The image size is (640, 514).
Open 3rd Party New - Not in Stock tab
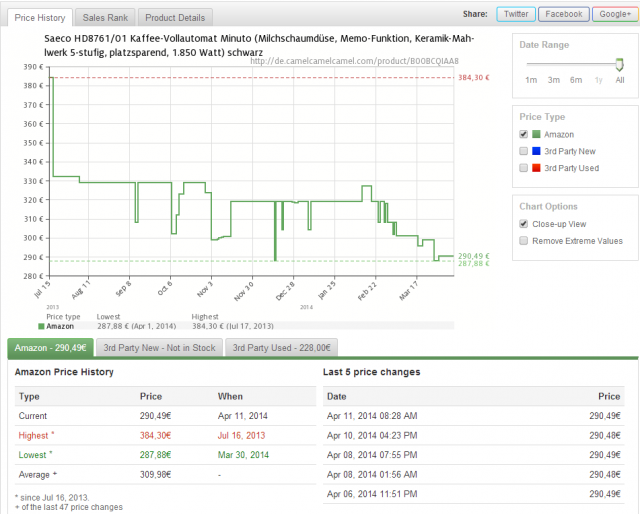tap(159, 348)
